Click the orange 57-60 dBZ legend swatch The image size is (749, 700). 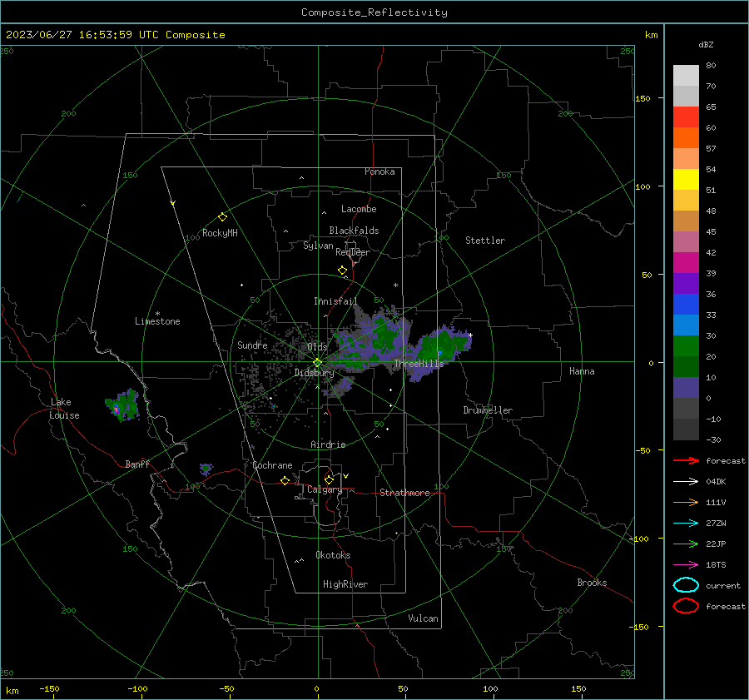(x=686, y=138)
